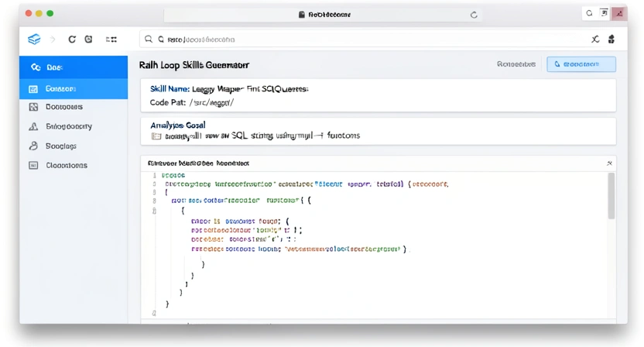The height and width of the screenshot is (347, 644).
Task: Click the title bar address field
Action: pyautogui.click(x=323, y=15)
